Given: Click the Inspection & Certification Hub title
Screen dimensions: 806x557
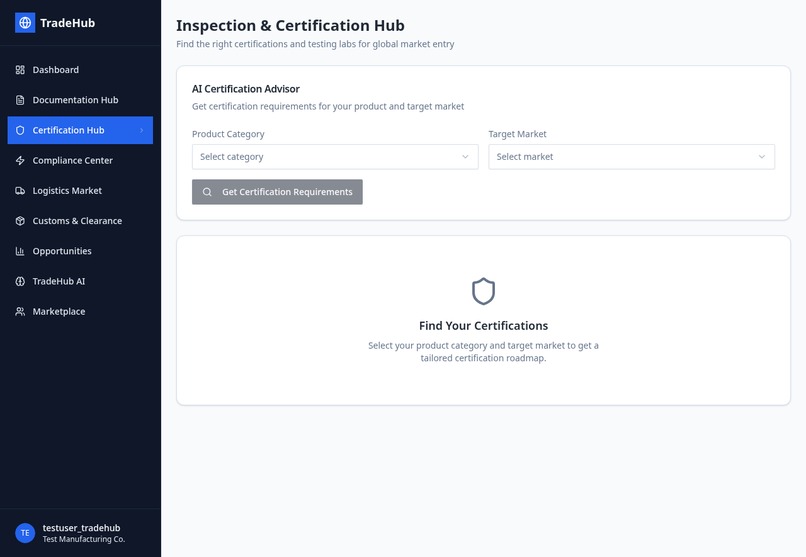Looking at the screenshot, I should pos(290,26).
